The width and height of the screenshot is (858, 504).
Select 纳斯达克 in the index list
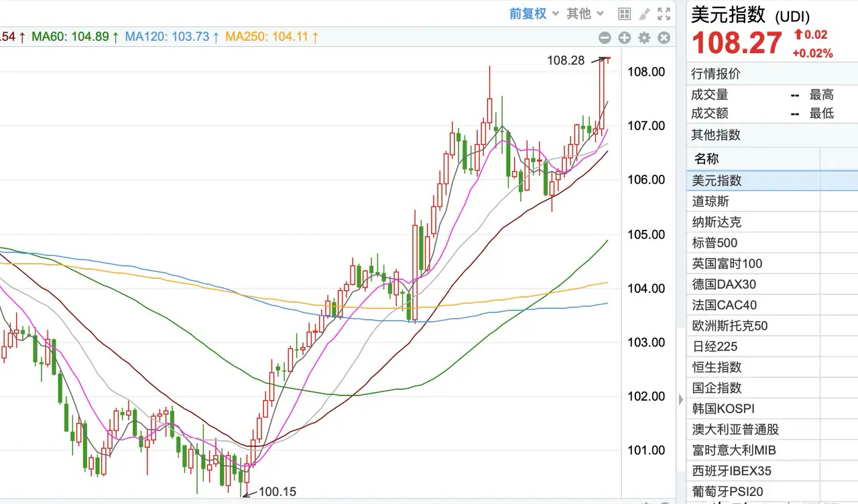(772, 222)
